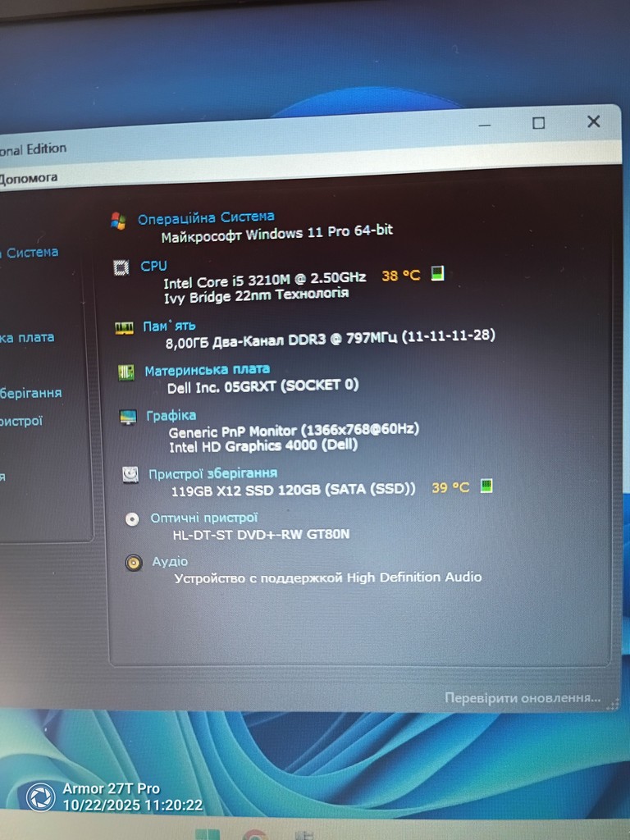This screenshot has width=630, height=840.
Task: Click the monitor icon beside Графіка
Action: click(x=128, y=417)
